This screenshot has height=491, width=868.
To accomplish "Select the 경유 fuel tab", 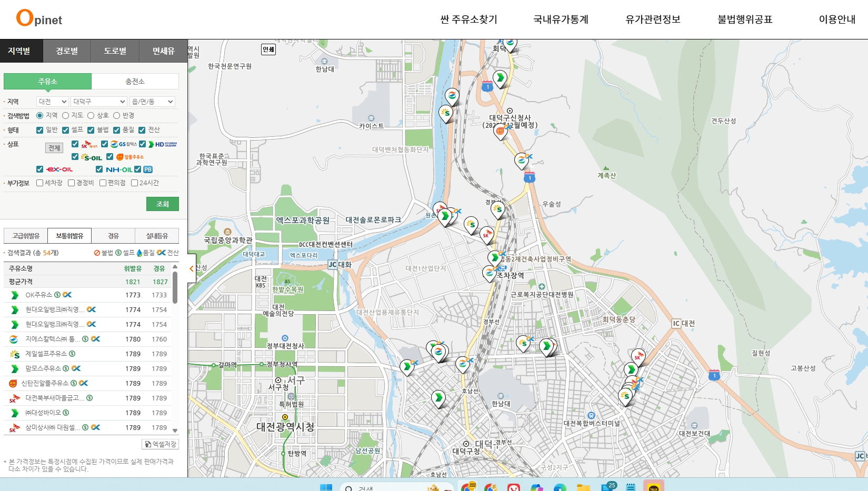I will pyautogui.click(x=113, y=236).
